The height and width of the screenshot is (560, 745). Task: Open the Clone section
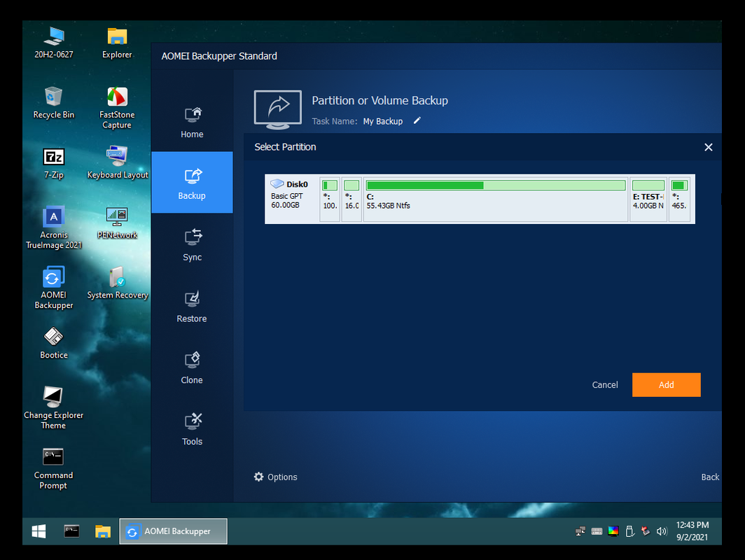[192, 367]
